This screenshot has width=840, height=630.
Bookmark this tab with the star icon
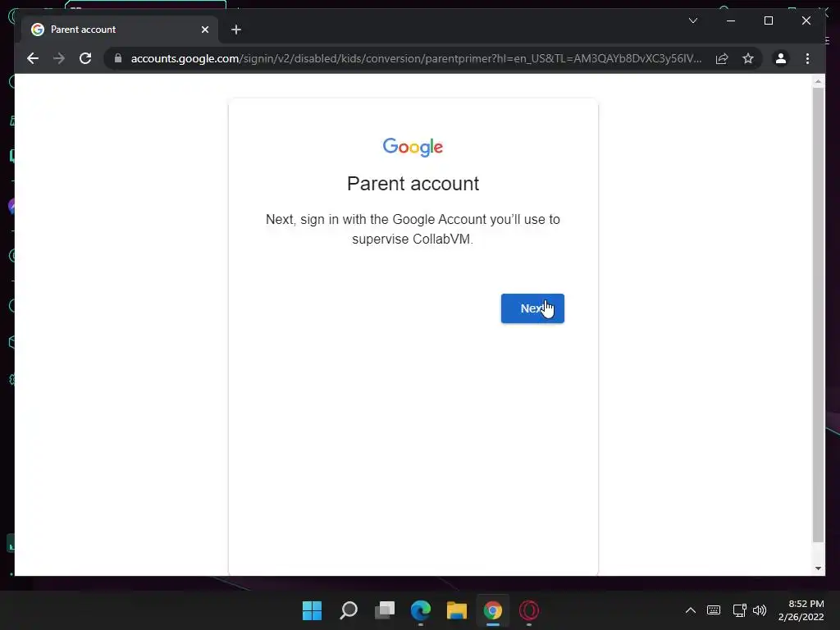pyautogui.click(x=748, y=58)
